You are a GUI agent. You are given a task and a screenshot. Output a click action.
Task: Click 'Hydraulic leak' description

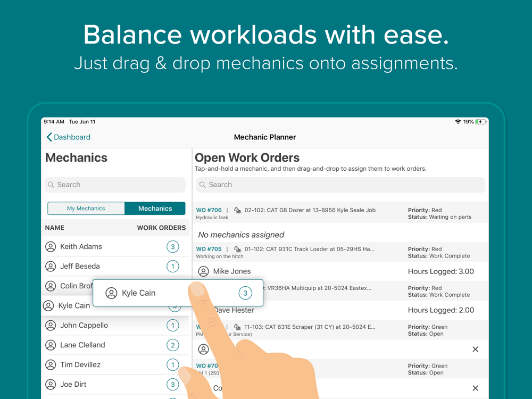click(x=212, y=218)
